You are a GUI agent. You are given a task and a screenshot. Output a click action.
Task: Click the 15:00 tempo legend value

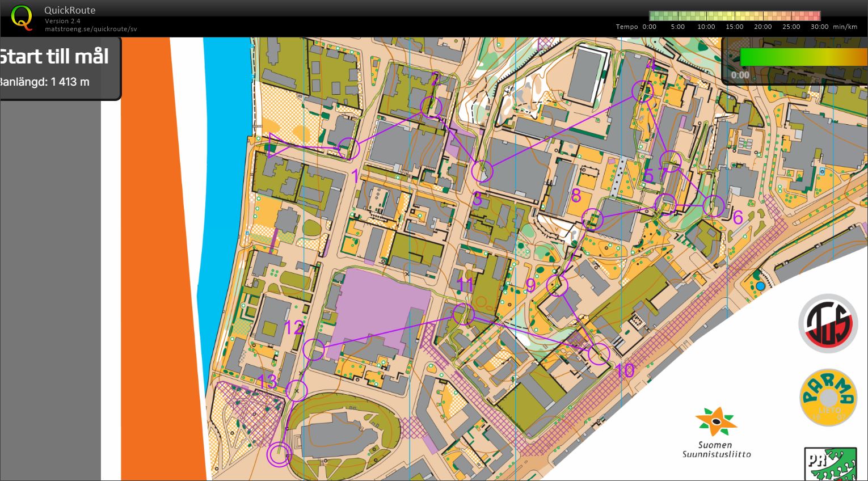(735, 27)
